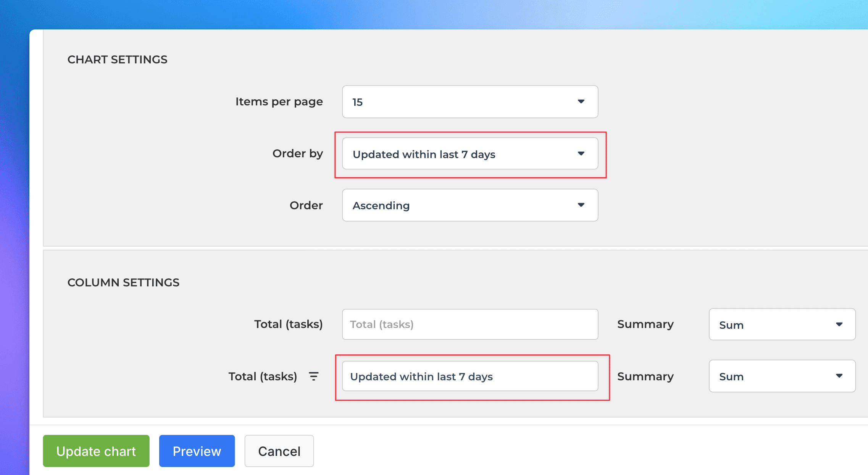
Task: Expand second row's Summary Sum select
Action: click(775, 376)
